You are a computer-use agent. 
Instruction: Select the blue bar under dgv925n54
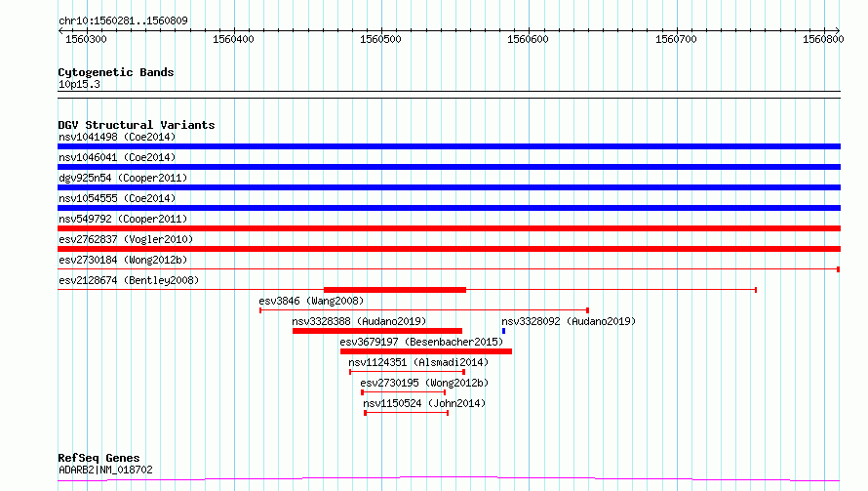pyautogui.click(x=449, y=187)
